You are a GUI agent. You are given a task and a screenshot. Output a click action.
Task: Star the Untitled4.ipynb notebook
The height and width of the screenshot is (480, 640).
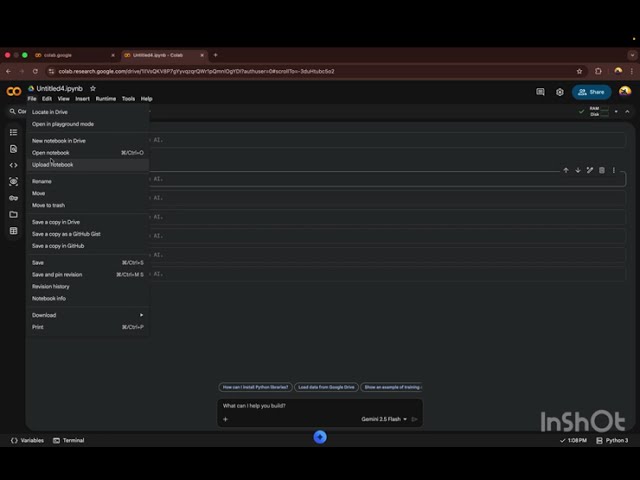tap(93, 88)
